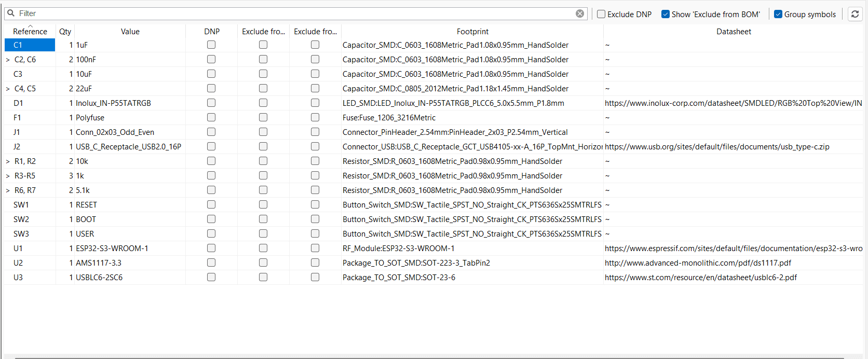Expand the C4, C5 group

tap(8, 89)
